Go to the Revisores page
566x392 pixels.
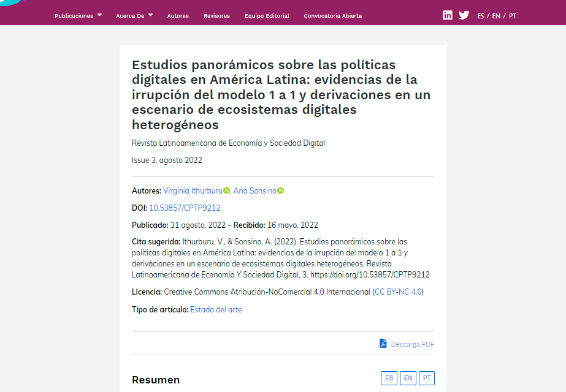tap(216, 16)
